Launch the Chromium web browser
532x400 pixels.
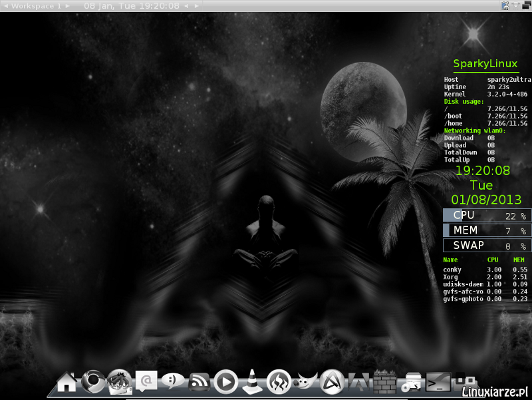[92, 381]
